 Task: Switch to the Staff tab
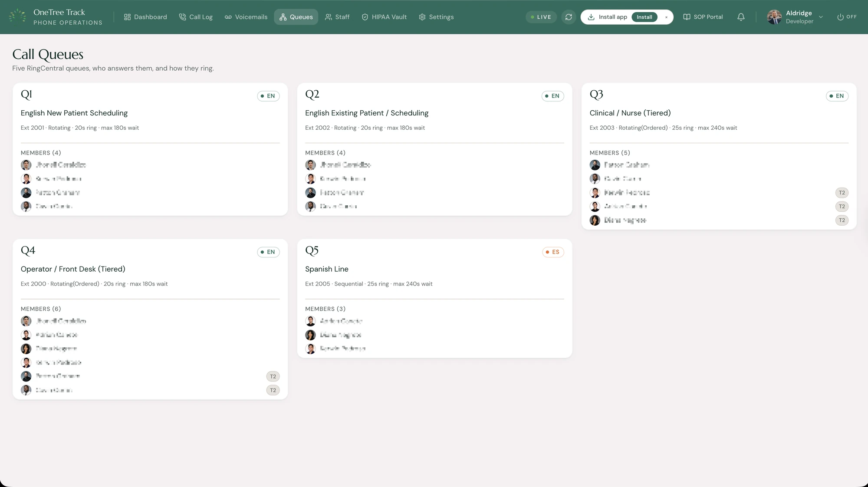pos(337,17)
